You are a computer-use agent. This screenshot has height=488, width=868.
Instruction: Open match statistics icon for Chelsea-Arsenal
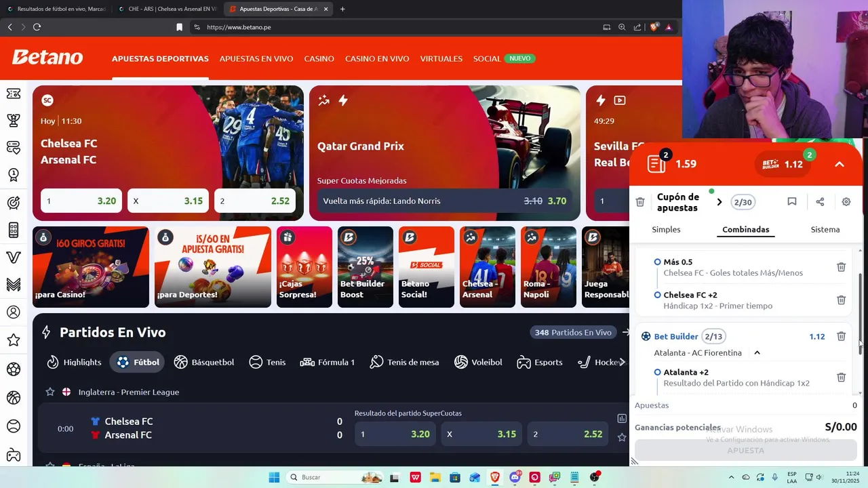tap(622, 419)
